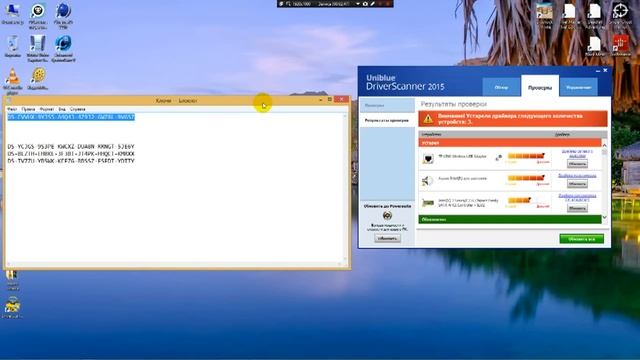640x360 pixels.
Task: Click Обновить for the wireless USB adapter
Action: point(577,164)
